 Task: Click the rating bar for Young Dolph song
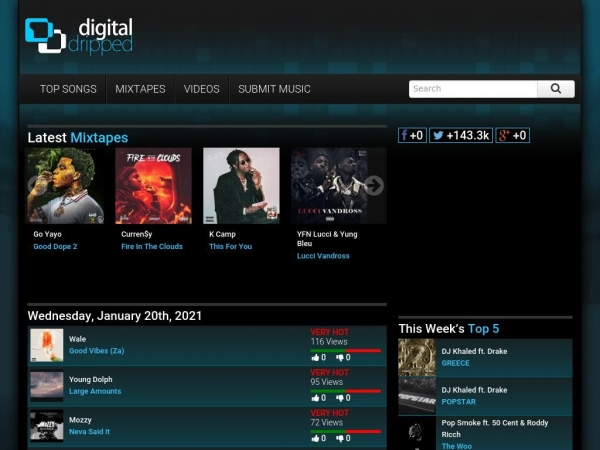click(x=346, y=391)
